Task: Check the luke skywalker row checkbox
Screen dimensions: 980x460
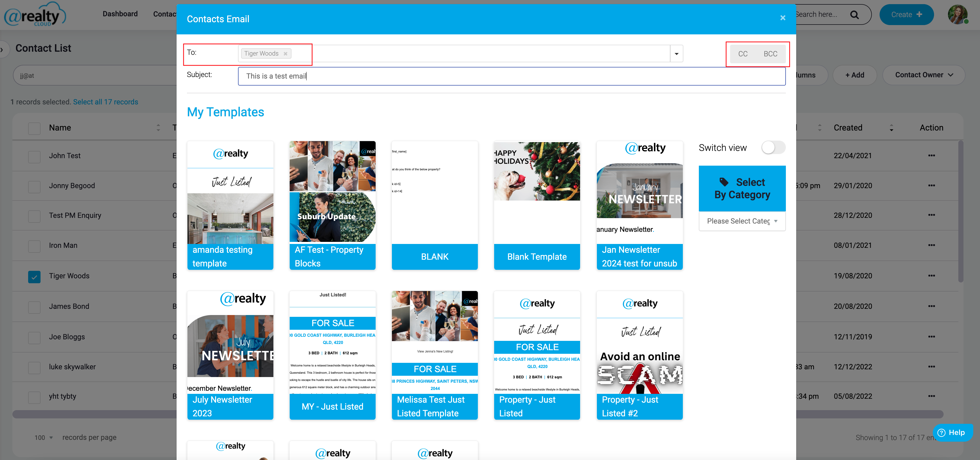Action: 34,368
